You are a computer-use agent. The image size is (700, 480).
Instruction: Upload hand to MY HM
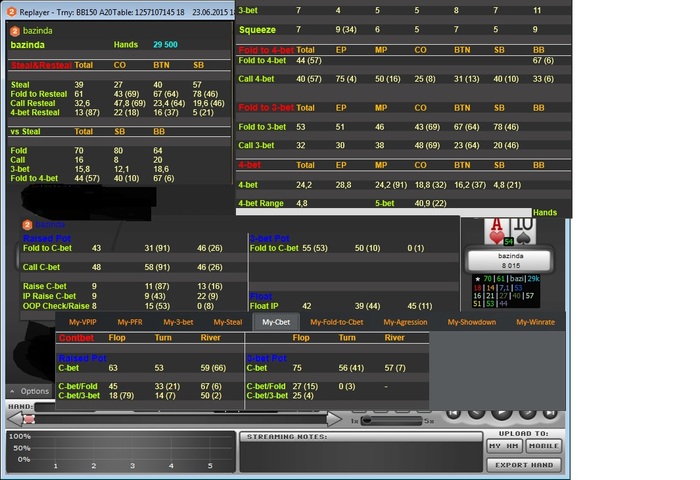click(504, 446)
